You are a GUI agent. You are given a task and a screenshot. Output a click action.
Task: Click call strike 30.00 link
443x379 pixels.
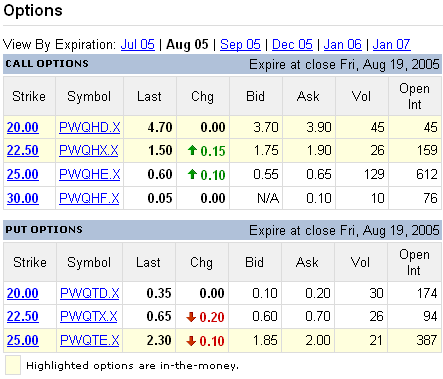[23, 198]
